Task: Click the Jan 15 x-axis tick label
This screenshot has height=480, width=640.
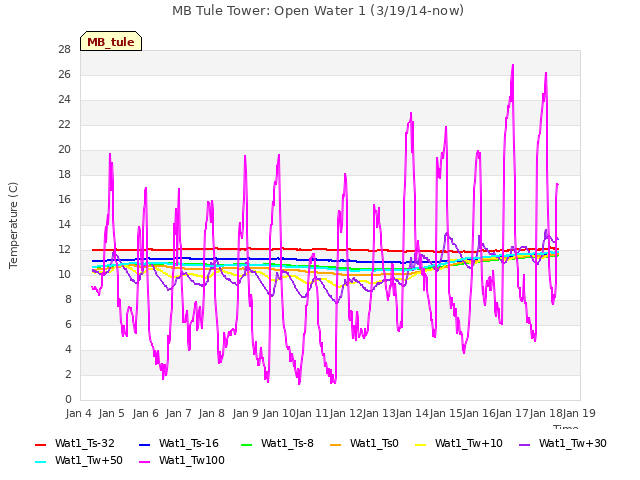Action: [446, 413]
